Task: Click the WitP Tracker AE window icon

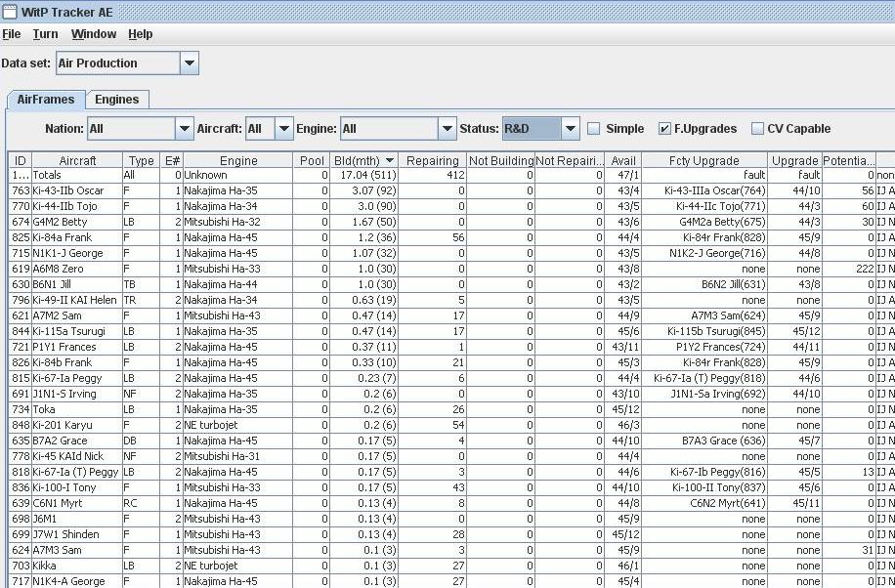Action: coord(10,12)
